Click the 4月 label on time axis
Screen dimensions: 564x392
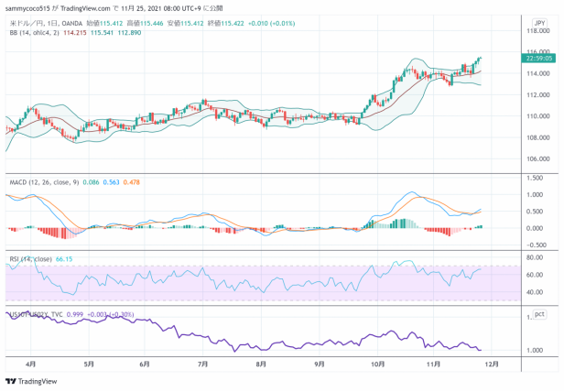click(32, 363)
